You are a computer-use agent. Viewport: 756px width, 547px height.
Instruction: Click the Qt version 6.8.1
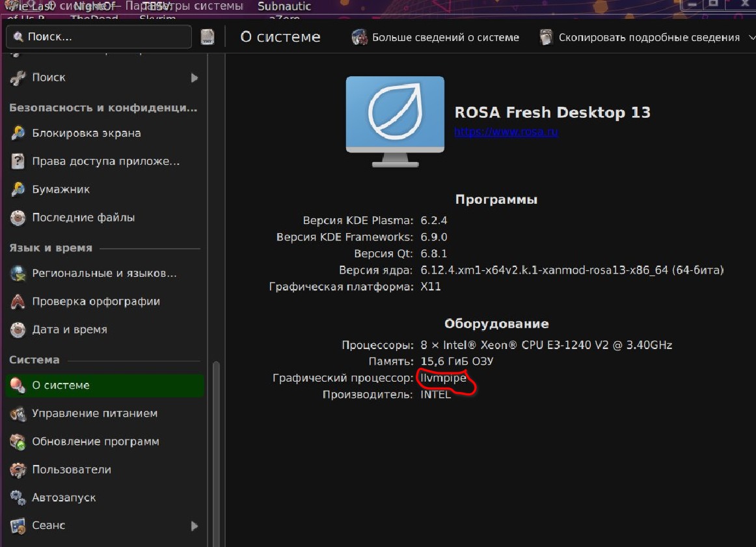point(434,253)
